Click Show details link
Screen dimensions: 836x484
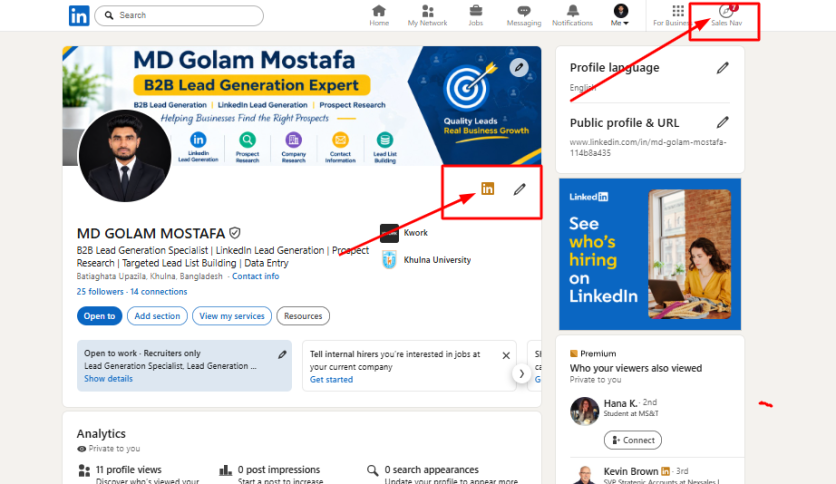[x=108, y=378]
